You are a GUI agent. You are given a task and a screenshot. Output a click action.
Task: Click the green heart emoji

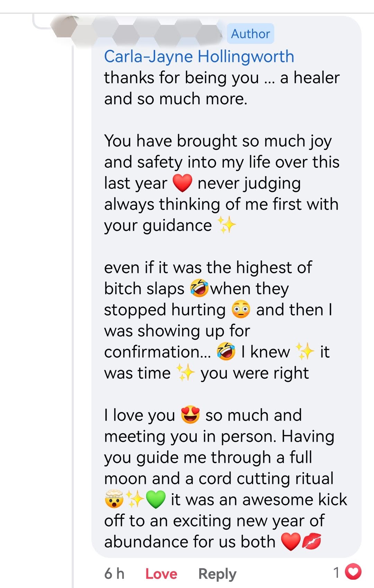155,499
